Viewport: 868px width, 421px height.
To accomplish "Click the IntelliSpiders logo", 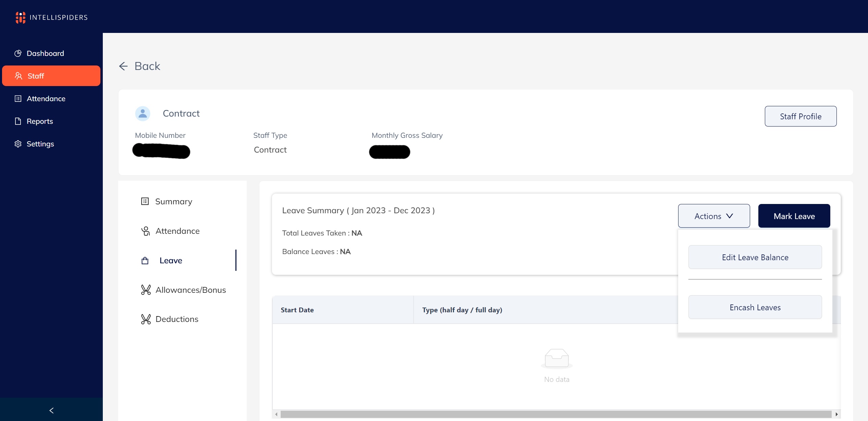I will point(21,17).
